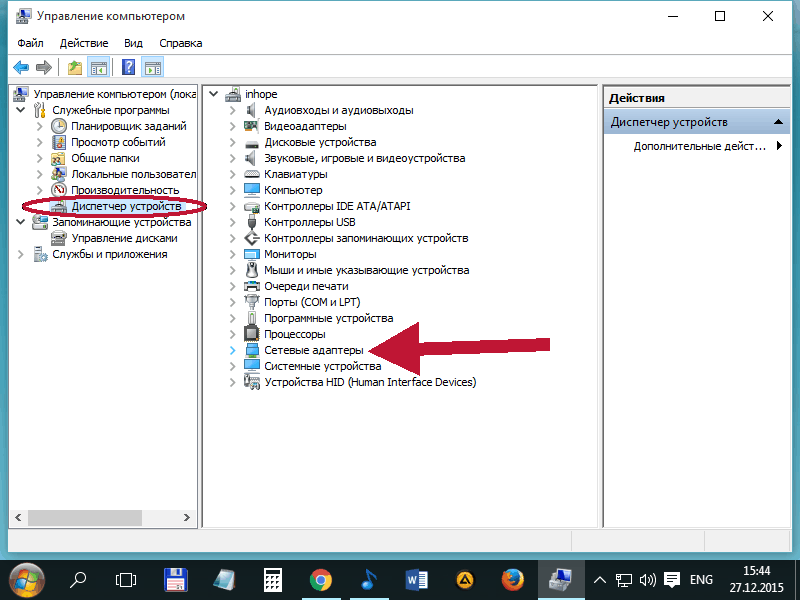Open the Task View taskbar icon

(126, 580)
